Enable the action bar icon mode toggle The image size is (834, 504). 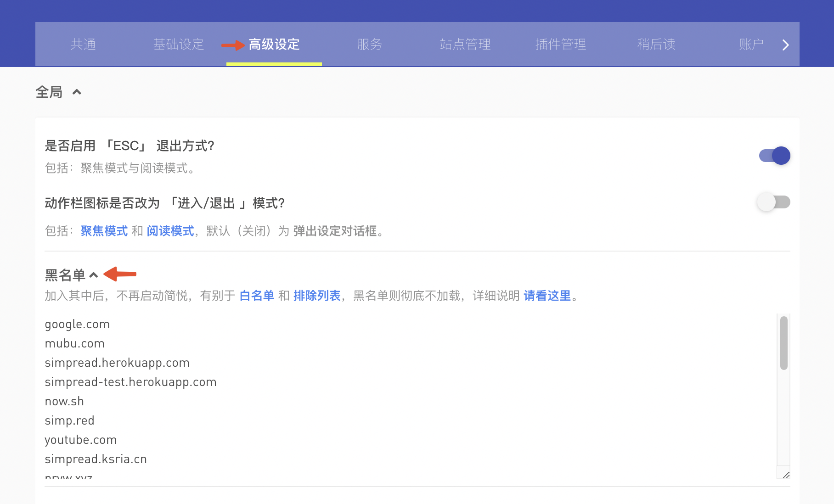pos(774,202)
